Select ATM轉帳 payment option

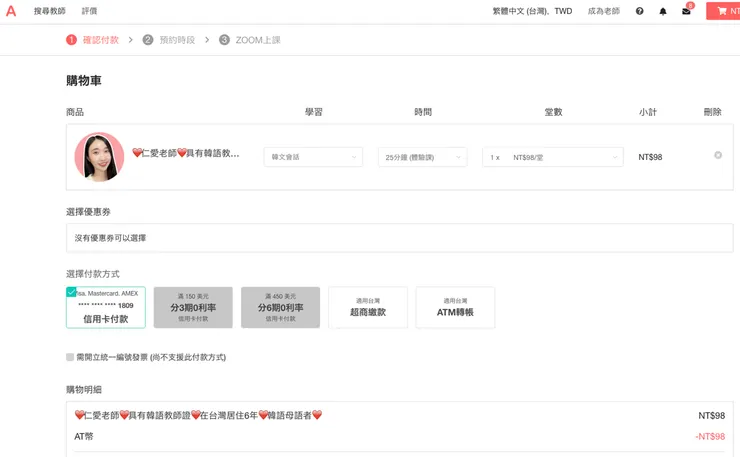point(455,307)
